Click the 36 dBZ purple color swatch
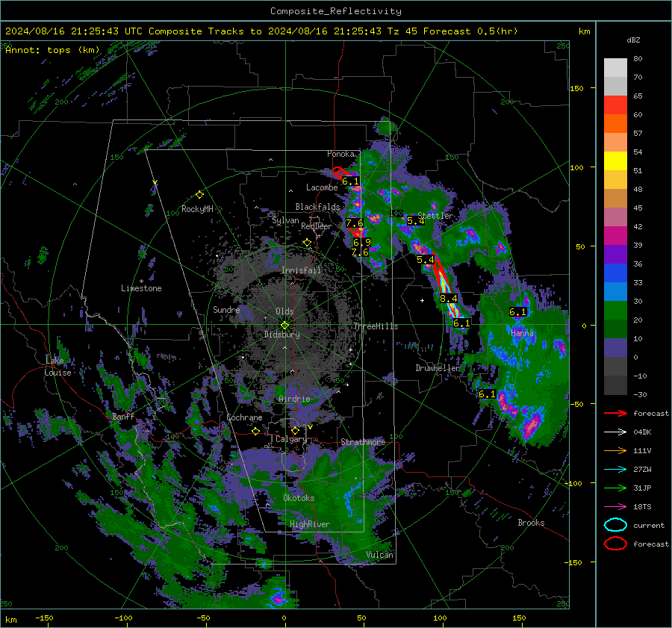 tap(615, 255)
